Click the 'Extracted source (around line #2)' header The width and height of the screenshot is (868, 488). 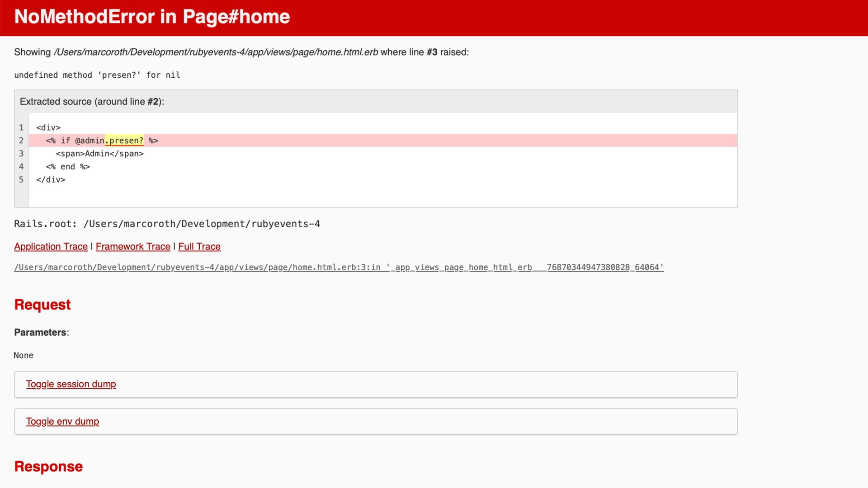coord(92,102)
